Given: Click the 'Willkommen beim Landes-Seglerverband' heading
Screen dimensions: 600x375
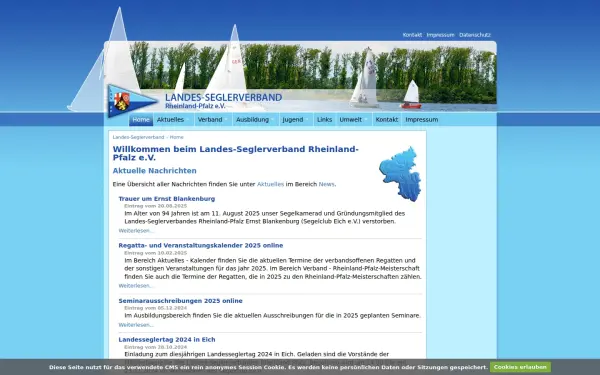Looking at the screenshot, I should pyautogui.click(x=235, y=153).
